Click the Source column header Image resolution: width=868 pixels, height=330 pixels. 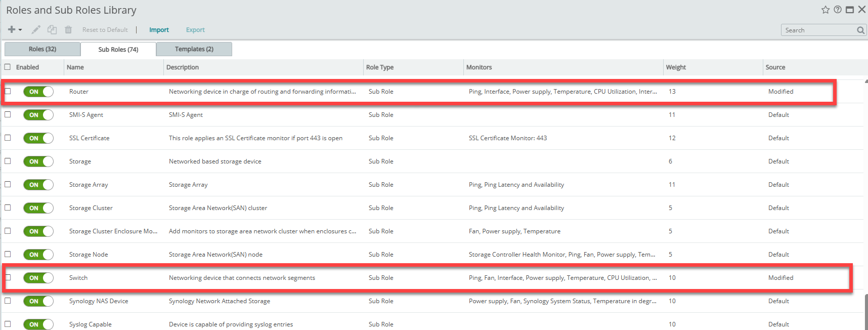[x=775, y=67]
